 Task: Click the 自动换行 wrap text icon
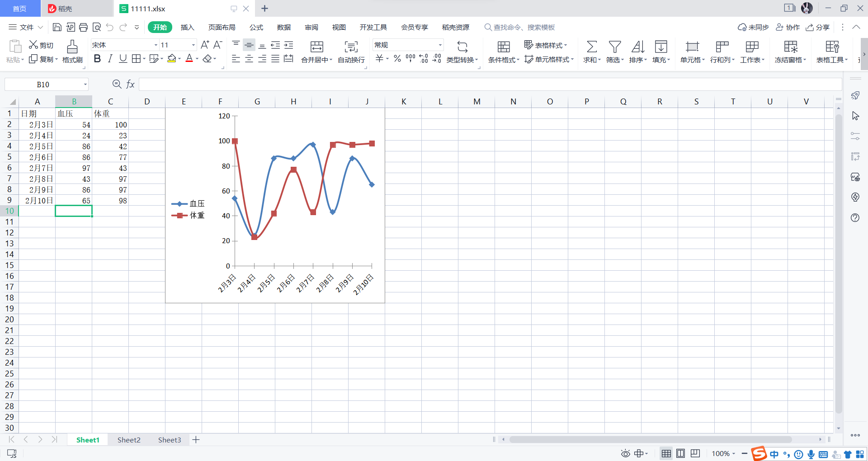(x=350, y=51)
